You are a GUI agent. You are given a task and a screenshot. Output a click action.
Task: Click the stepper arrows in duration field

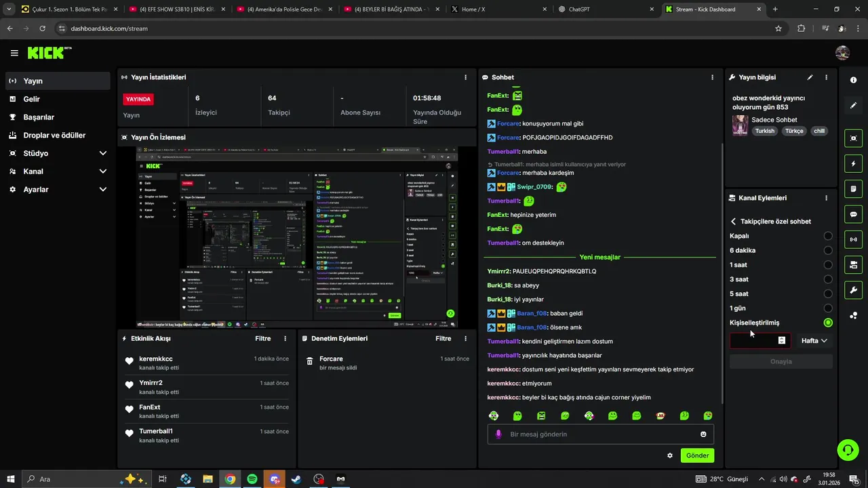(782, 341)
